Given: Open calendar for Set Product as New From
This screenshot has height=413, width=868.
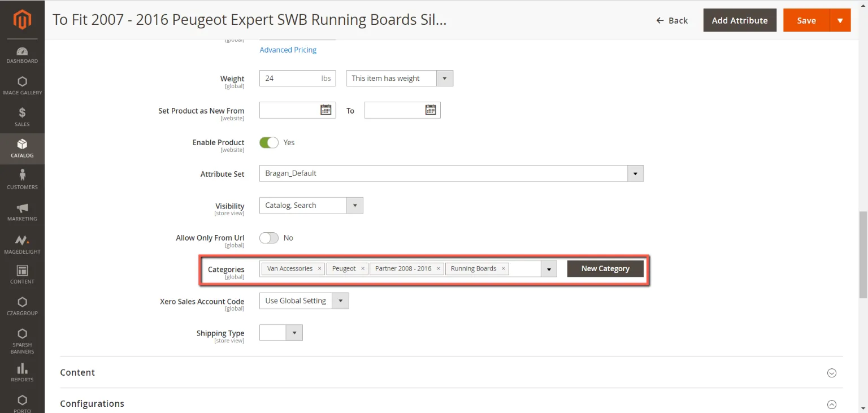Looking at the screenshot, I should pos(325,110).
